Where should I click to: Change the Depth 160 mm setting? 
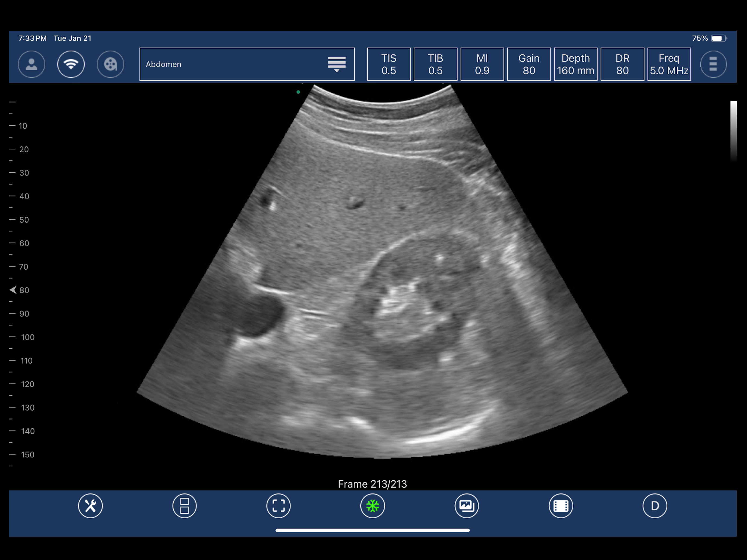(575, 64)
